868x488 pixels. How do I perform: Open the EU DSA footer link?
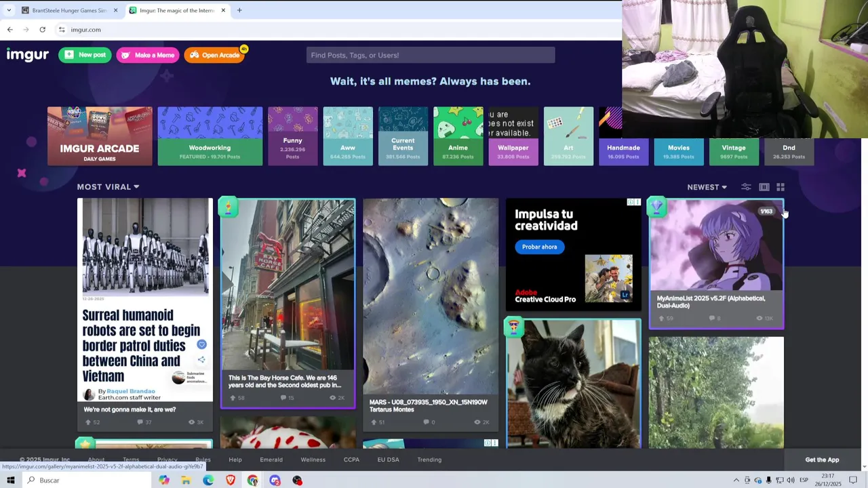(x=389, y=460)
